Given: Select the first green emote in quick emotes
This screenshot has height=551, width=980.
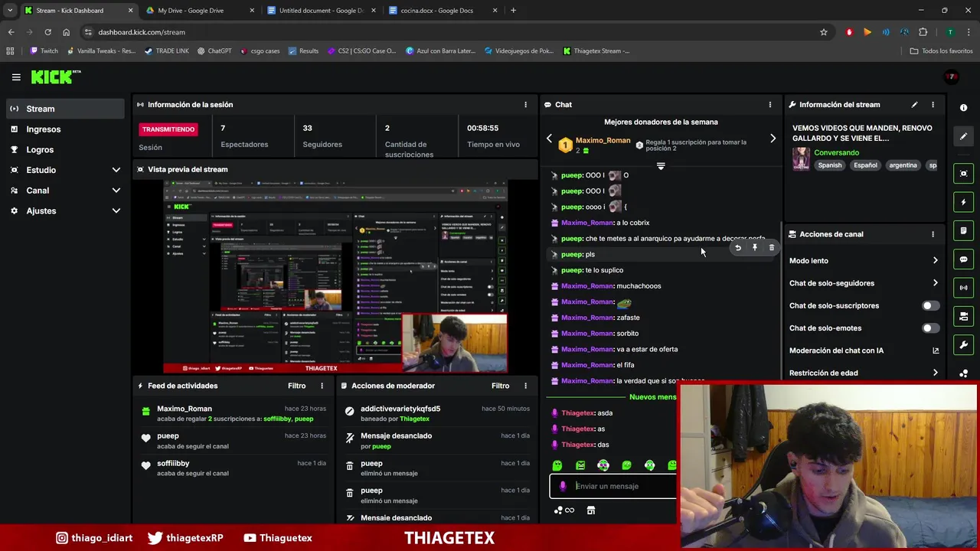Looking at the screenshot, I should tap(557, 465).
